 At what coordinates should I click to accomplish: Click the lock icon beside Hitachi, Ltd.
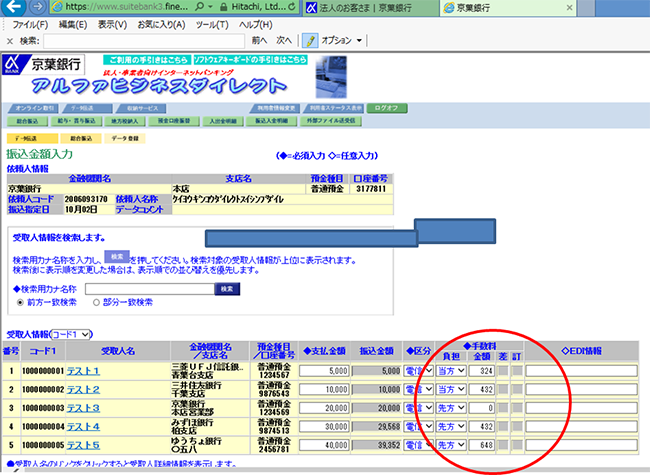pos(223,7)
